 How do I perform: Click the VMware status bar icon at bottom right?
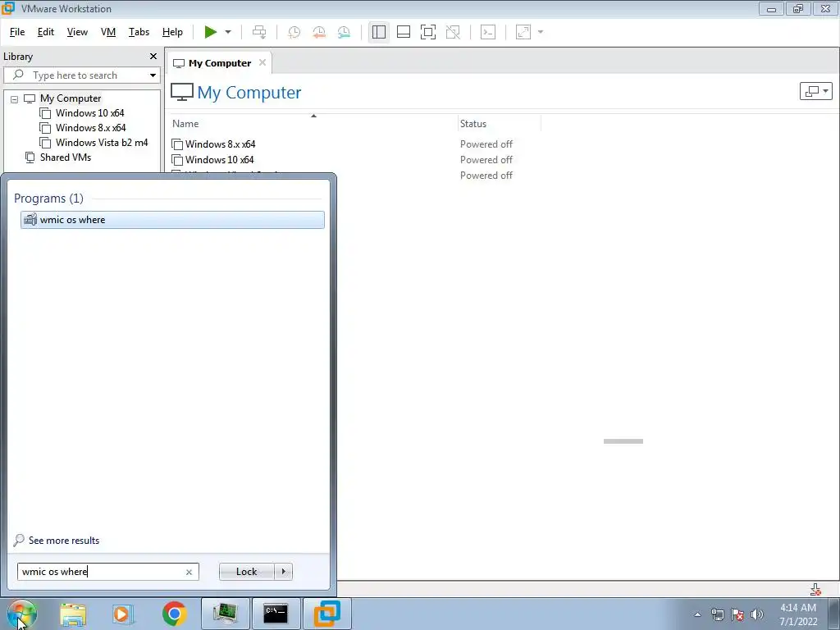[815, 589]
